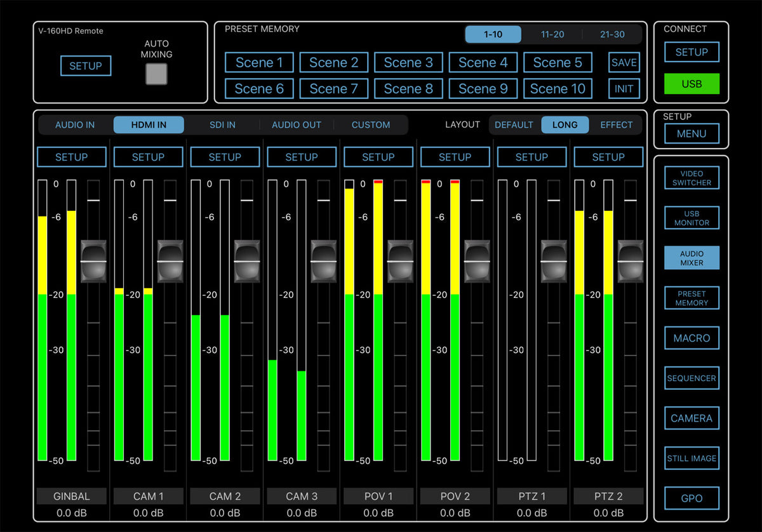Click SAVE in Preset Memory
762x532 pixels.
624,62
